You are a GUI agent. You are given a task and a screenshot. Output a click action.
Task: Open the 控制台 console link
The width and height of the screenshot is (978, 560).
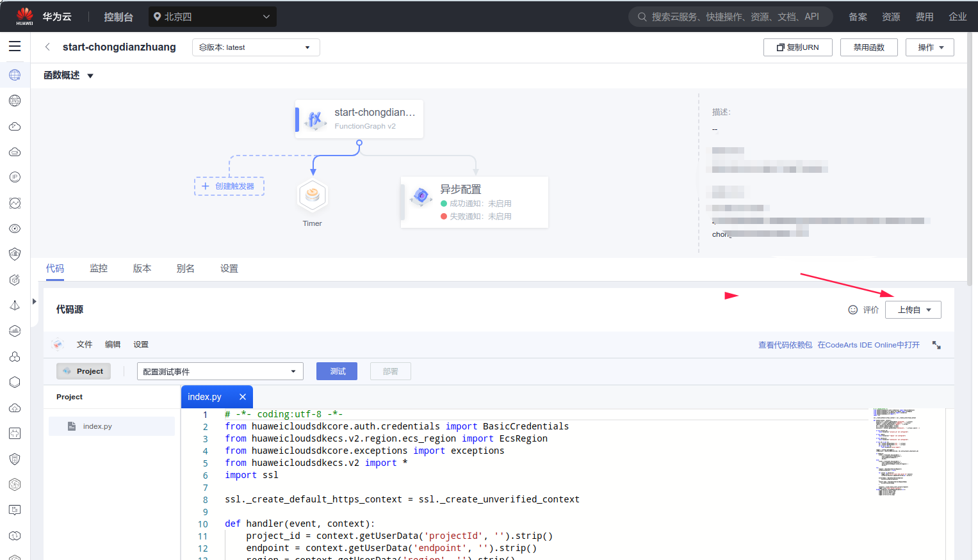point(118,17)
